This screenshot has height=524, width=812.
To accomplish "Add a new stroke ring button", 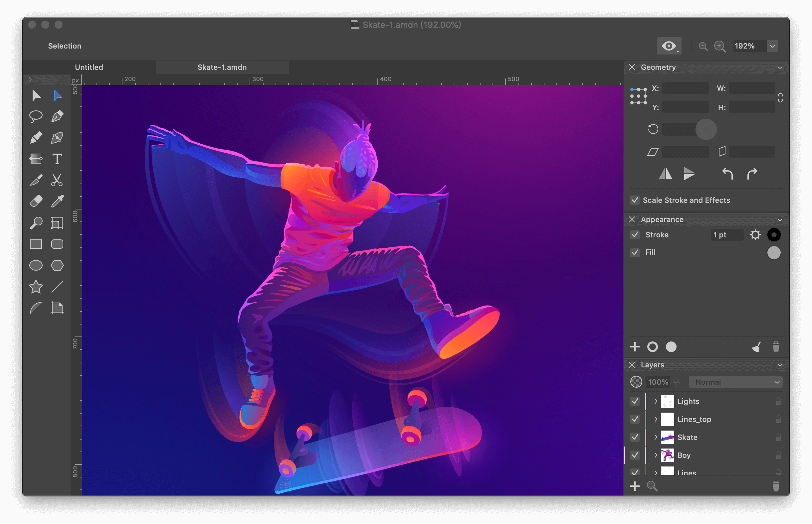I will (x=653, y=347).
